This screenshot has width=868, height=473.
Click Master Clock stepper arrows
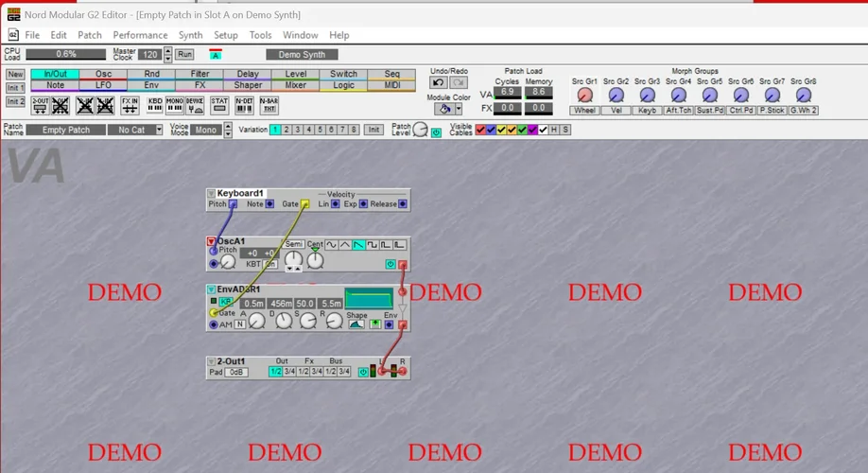point(167,54)
